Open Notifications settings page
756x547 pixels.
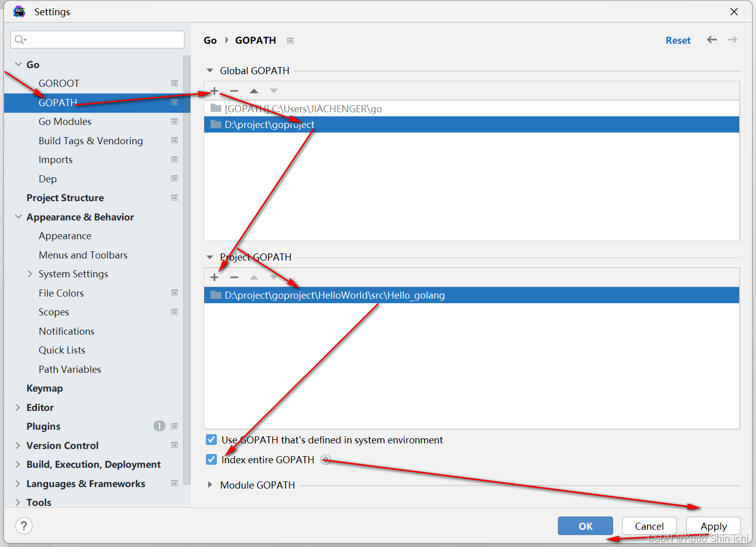(x=67, y=331)
